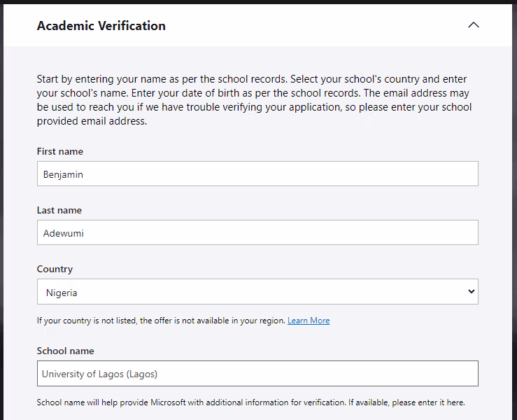Click blank area of Academic Verification header bar
Screen dimensions: 517x420
(315, 26)
